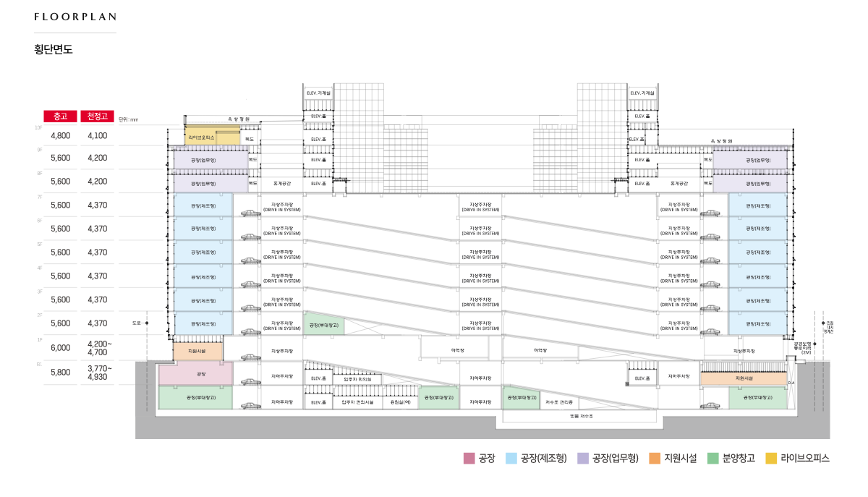Viewport: 868px width, 497px height.
Task: Click the left 휴게공간 label
Action: (281, 184)
